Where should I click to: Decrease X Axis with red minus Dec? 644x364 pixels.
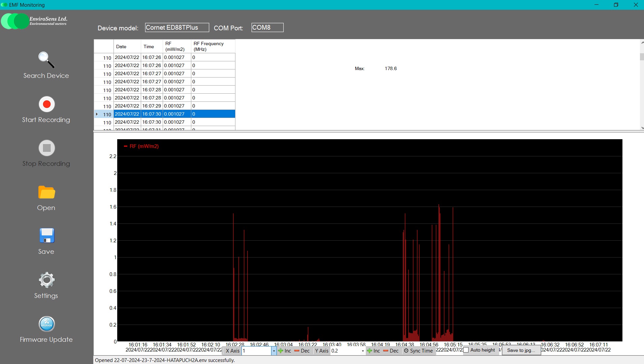point(302,351)
